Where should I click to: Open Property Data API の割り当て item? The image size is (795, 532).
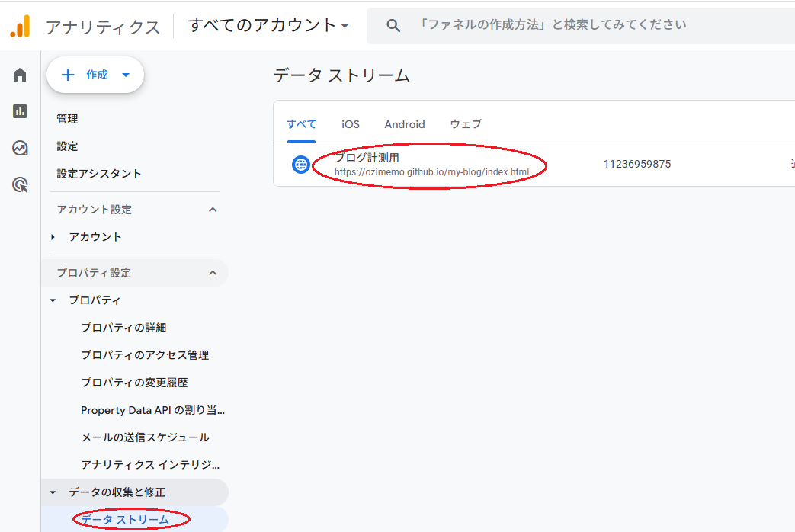152,410
